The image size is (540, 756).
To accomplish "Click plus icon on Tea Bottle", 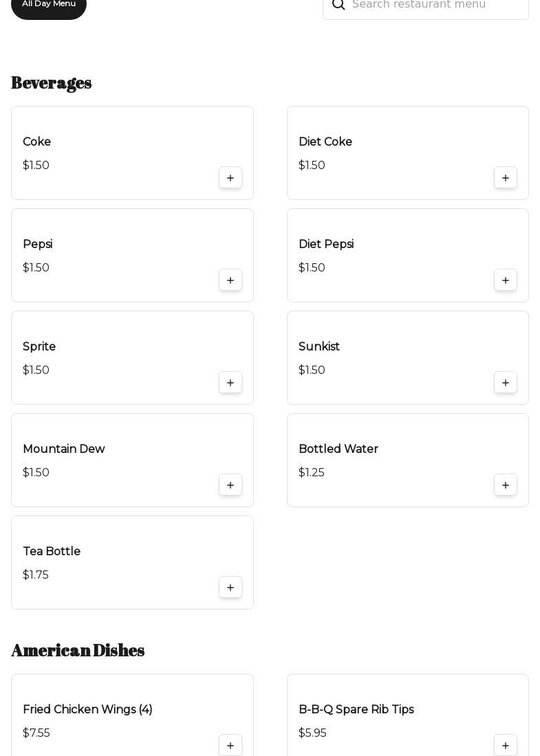I will pos(230,588).
